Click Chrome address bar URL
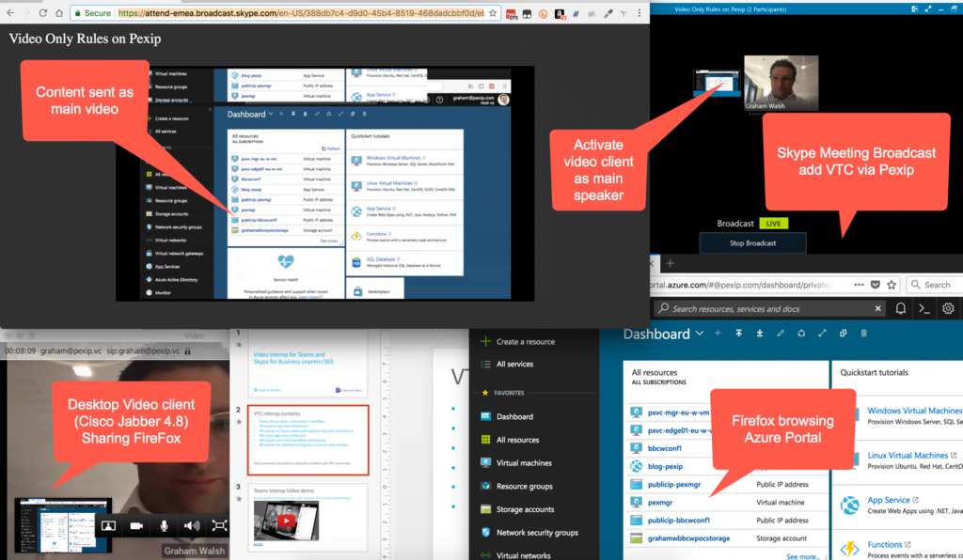This screenshot has height=560, width=963. point(301,13)
